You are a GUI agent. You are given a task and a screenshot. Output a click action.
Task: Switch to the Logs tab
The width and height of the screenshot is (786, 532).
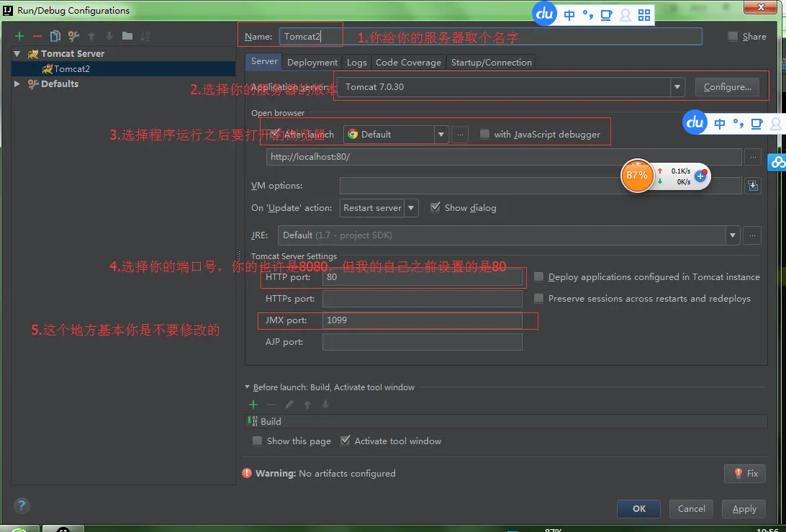coord(356,62)
